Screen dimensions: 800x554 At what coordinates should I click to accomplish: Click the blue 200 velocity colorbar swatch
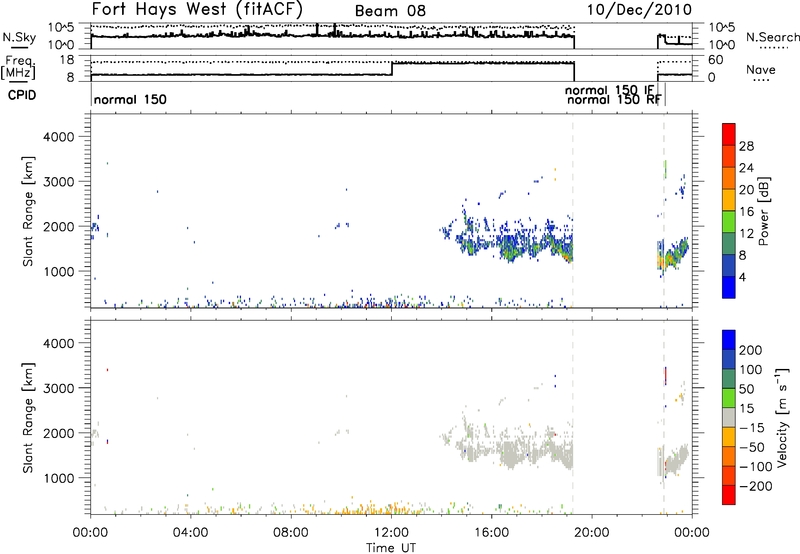click(729, 340)
